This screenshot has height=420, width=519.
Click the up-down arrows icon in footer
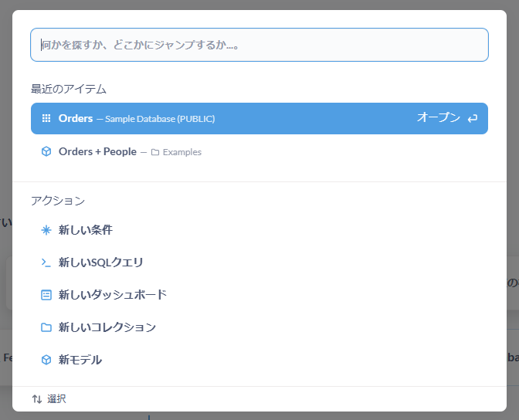[x=37, y=399]
